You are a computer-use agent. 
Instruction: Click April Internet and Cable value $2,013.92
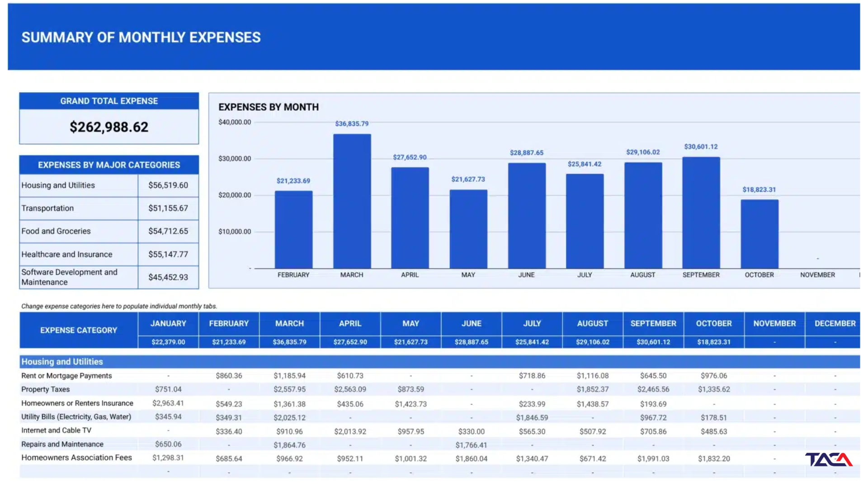coord(350,432)
